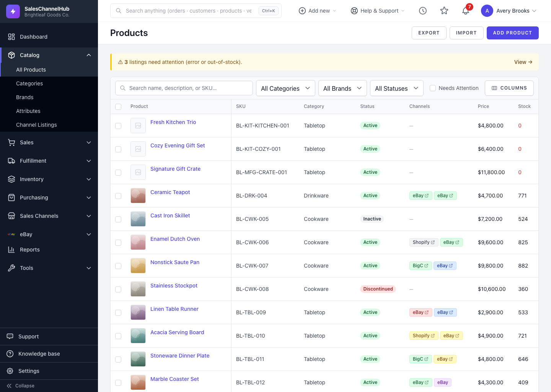The width and height of the screenshot is (551, 392).
Task: Click the Settings gear icon
Action: point(10,371)
